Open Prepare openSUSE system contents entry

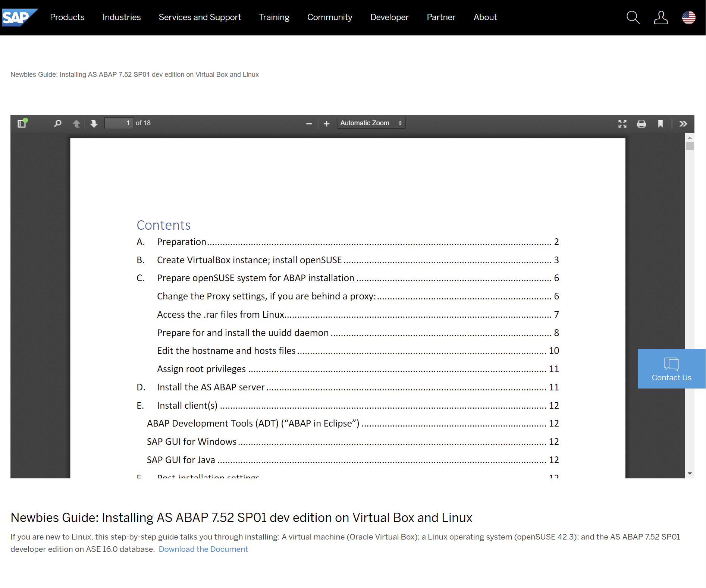coord(348,278)
